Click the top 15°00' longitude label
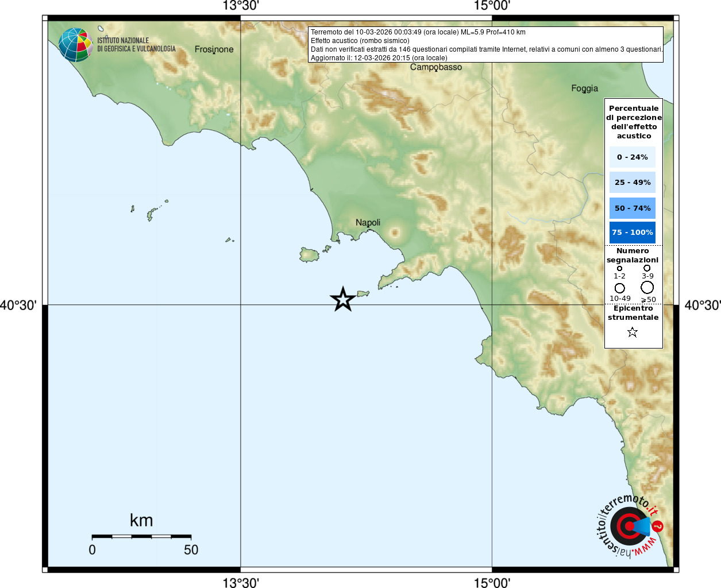This screenshot has height=588, width=721. 492,6
